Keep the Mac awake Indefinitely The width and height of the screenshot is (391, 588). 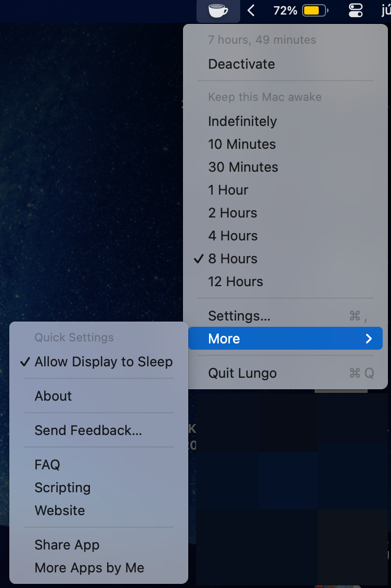285,121
